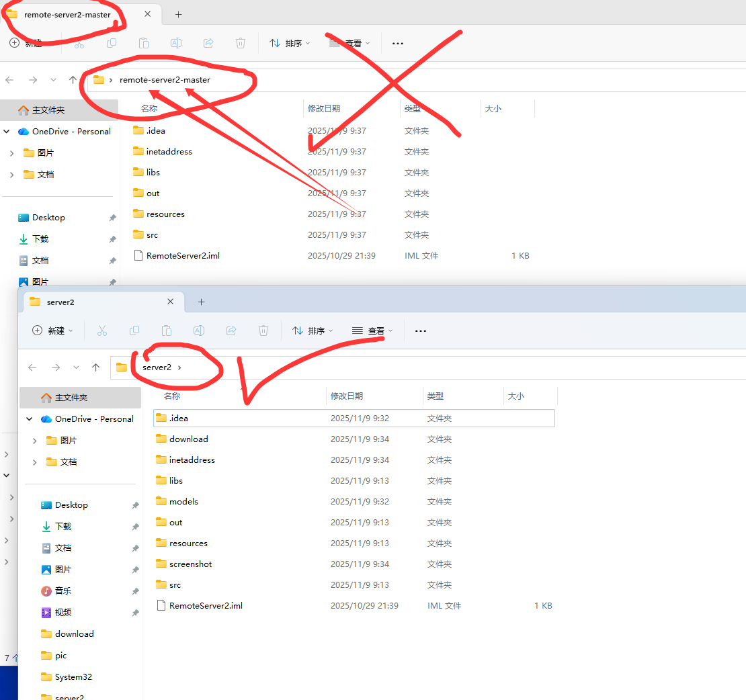Open 排序 sort dropdown in server2 window
This screenshot has height=700, width=746.
[x=313, y=331]
